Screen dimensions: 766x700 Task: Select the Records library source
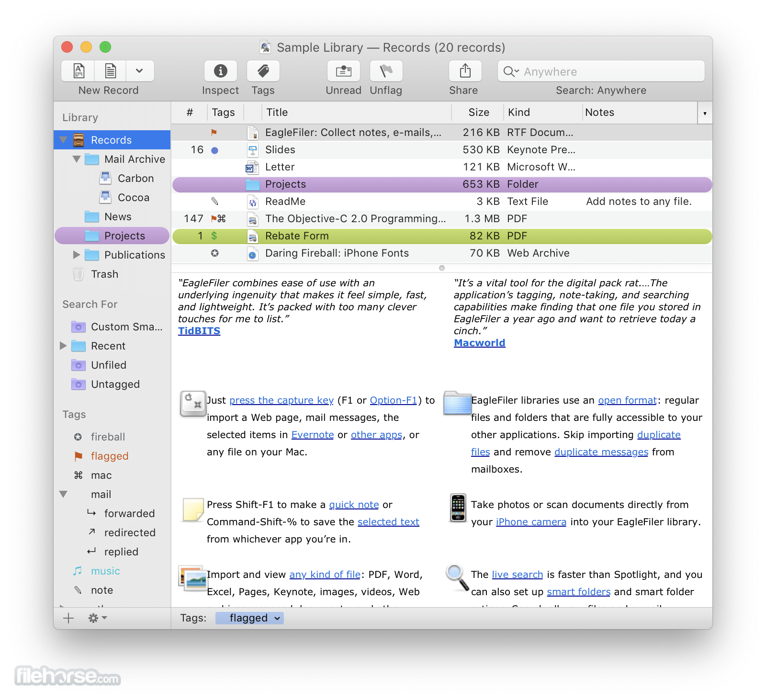coord(112,140)
